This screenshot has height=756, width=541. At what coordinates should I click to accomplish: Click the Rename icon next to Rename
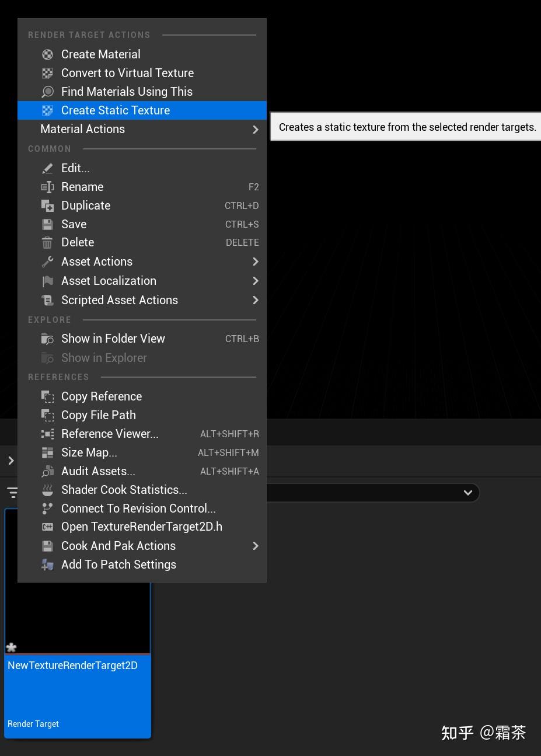click(x=47, y=187)
